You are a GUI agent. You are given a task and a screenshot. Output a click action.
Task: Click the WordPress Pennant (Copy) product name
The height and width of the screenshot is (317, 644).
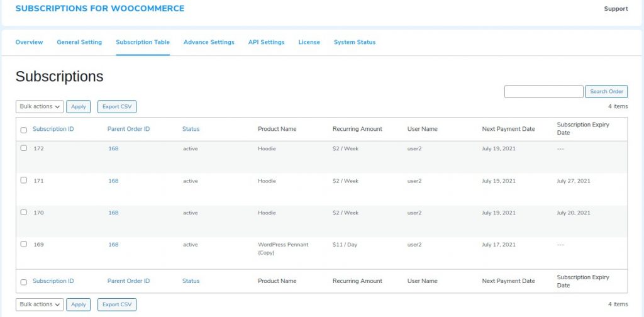tap(283, 248)
